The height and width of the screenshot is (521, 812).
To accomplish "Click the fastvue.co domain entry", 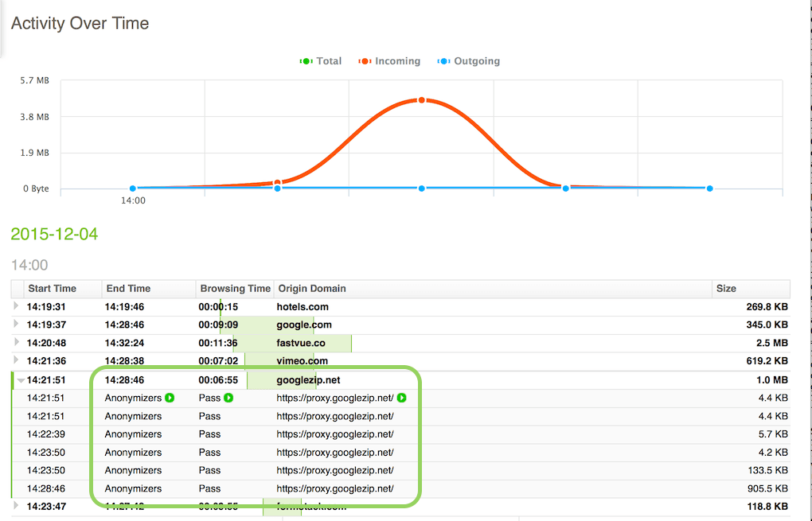I will (301, 343).
